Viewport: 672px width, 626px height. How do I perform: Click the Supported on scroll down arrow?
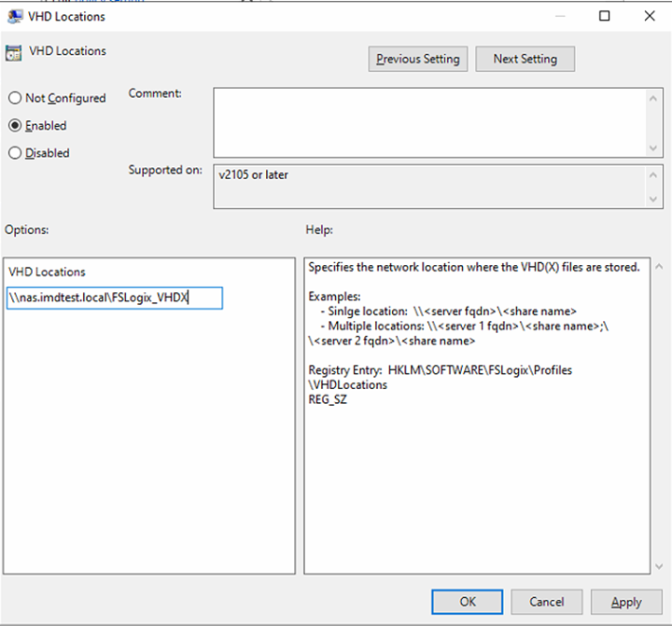(654, 199)
